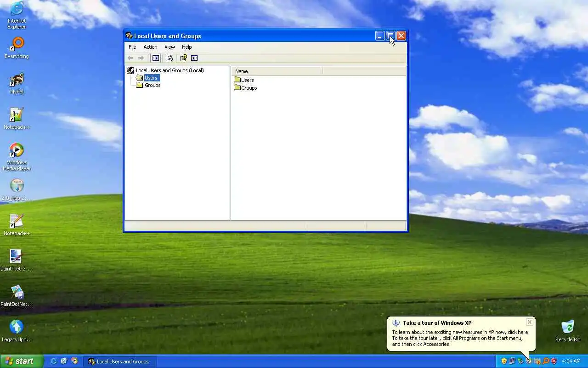Screen dimensions: 588x368
Task: Select the Users folder in the tree
Action: [x=147, y=78]
